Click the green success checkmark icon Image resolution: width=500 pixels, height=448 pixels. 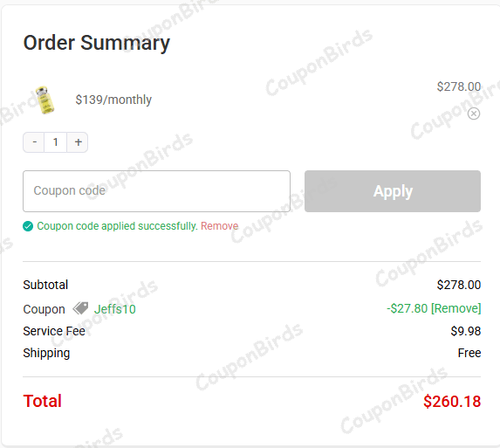(28, 226)
